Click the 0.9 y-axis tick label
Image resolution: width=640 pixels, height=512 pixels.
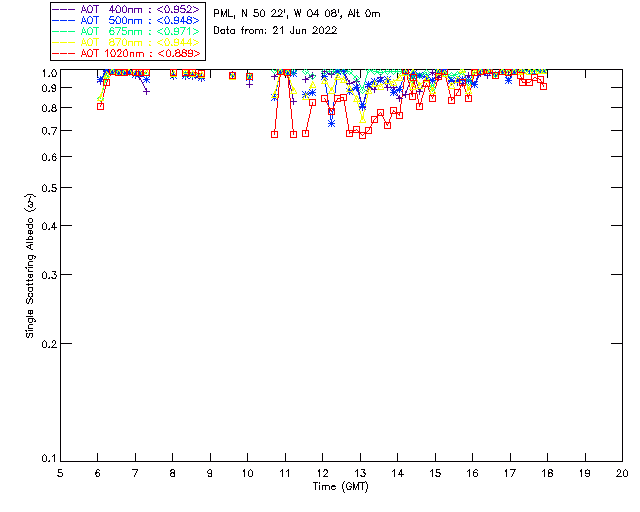[x=49, y=88]
